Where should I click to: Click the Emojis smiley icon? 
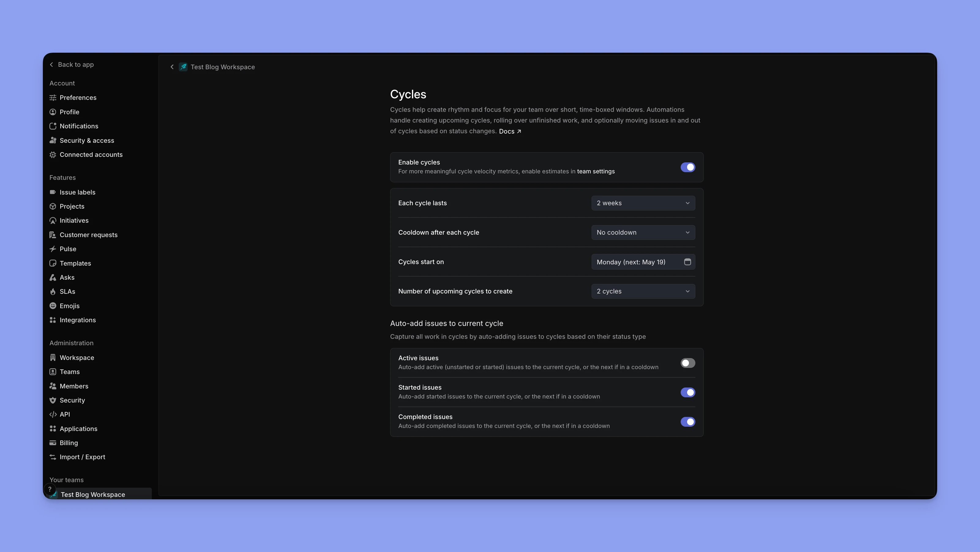click(53, 306)
